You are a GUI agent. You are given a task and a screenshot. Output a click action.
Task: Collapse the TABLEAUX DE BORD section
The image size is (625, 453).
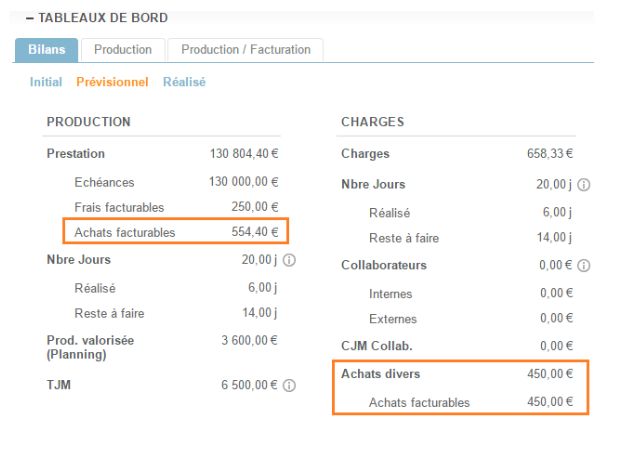pyautogui.click(x=30, y=18)
